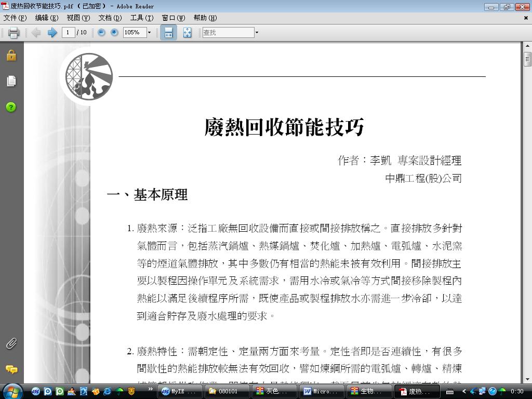Click the green umbrella tray icon
This screenshot has height=399, width=532.
click(502, 392)
